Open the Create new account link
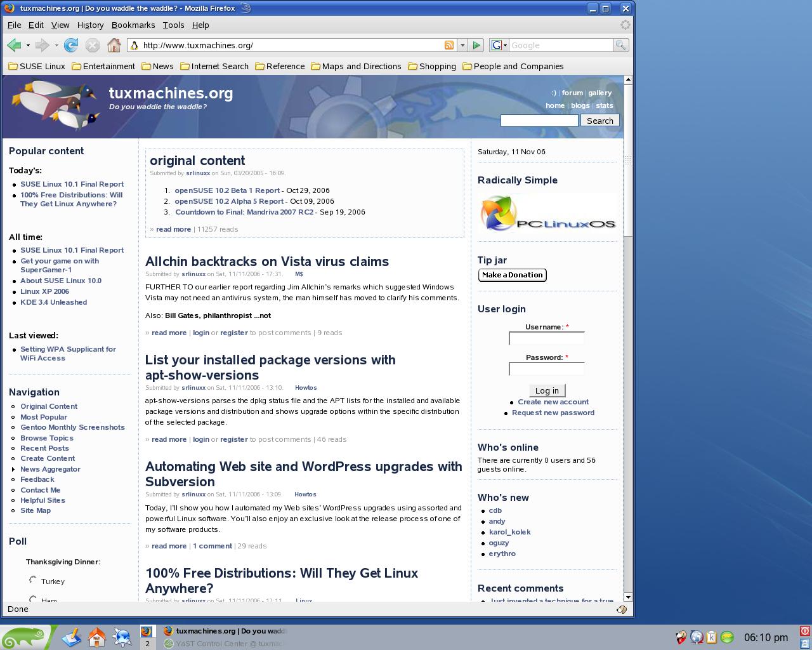Viewport: 812px width, 650px height. point(553,402)
